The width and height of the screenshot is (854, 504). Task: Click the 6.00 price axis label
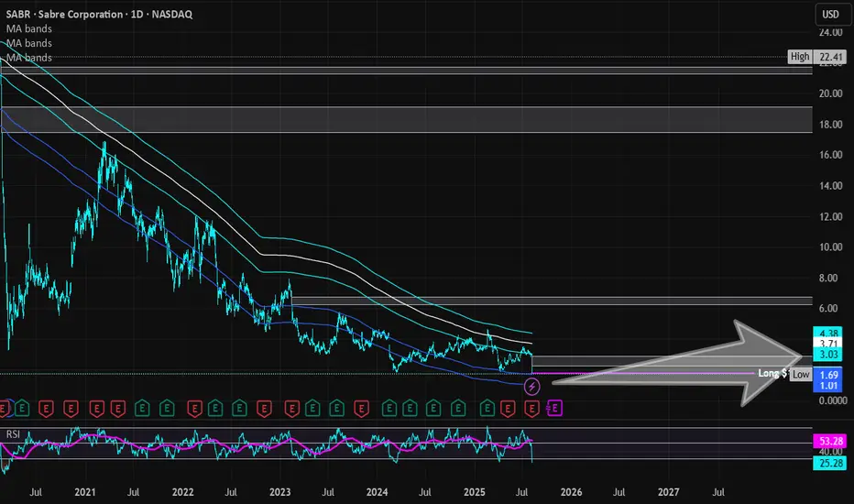coord(828,309)
